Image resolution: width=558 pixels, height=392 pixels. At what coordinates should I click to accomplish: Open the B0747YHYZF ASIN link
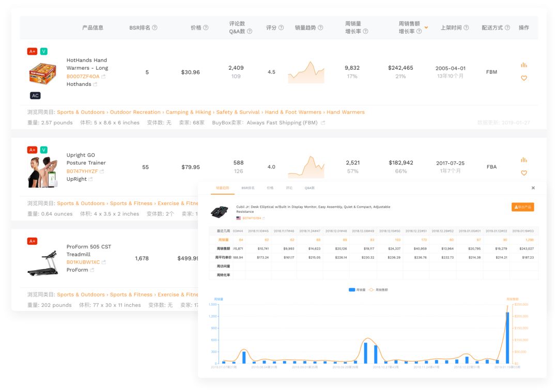(82, 171)
